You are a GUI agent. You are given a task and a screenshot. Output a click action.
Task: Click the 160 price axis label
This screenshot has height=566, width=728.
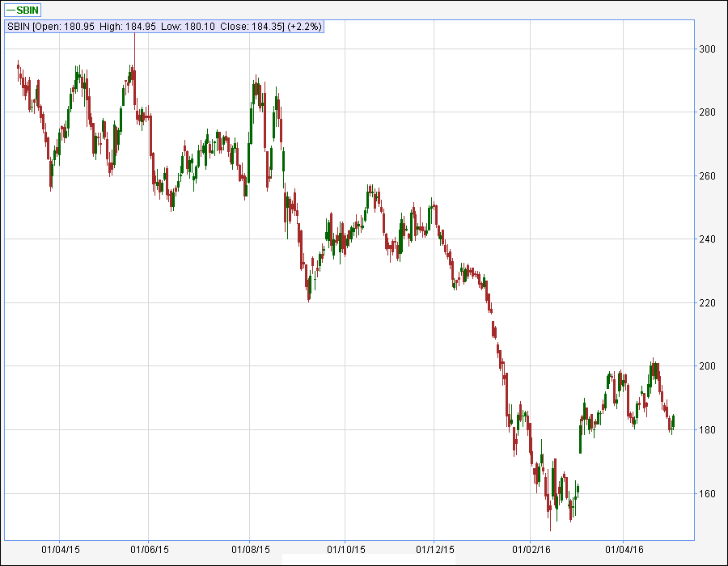(x=708, y=493)
